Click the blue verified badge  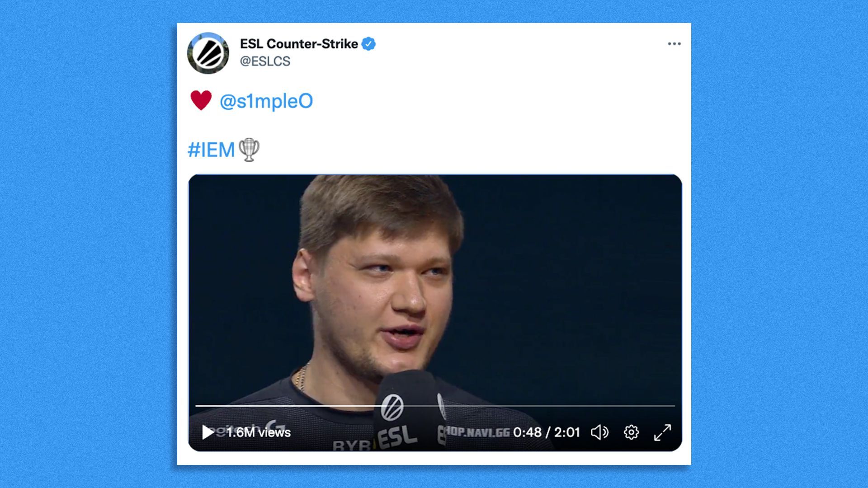pyautogui.click(x=368, y=44)
